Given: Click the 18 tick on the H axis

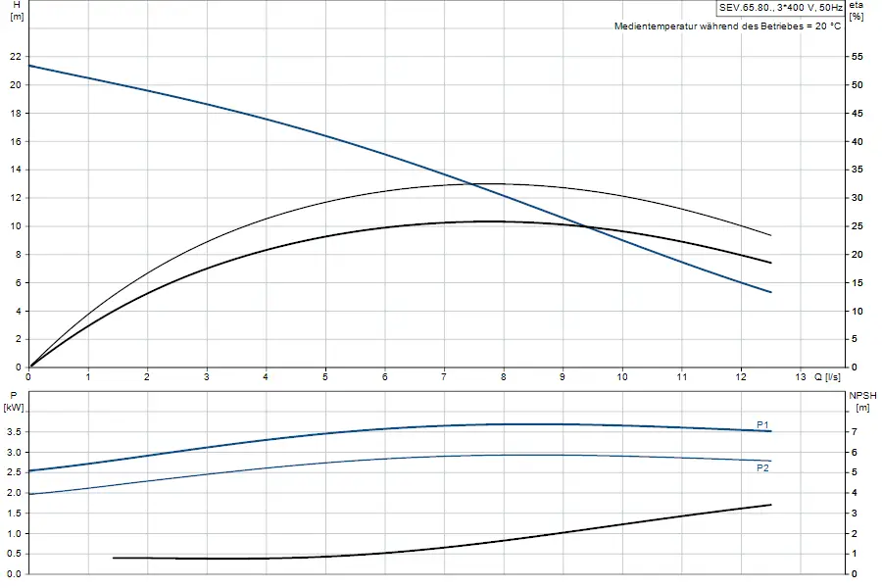Looking at the screenshot, I should (x=15, y=113).
